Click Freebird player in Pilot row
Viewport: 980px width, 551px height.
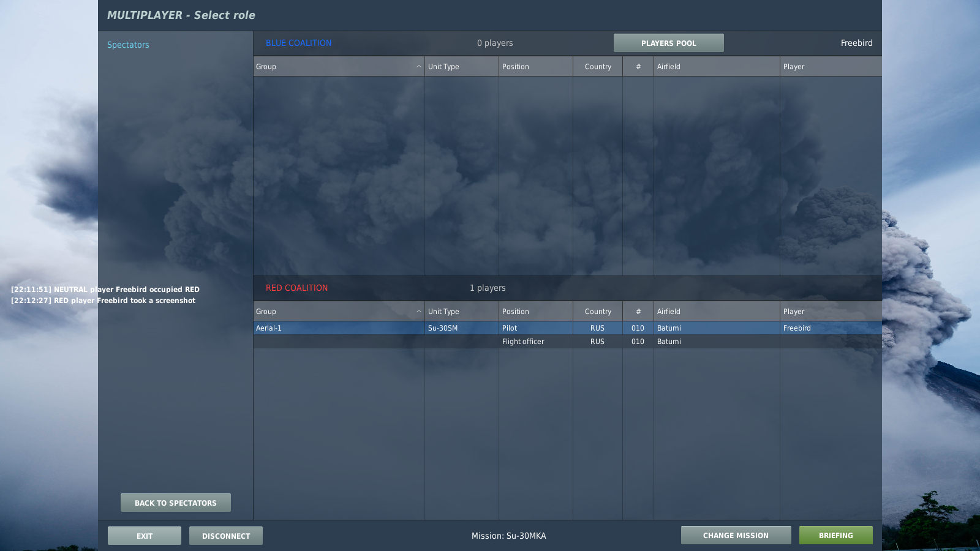(x=831, y=328)
